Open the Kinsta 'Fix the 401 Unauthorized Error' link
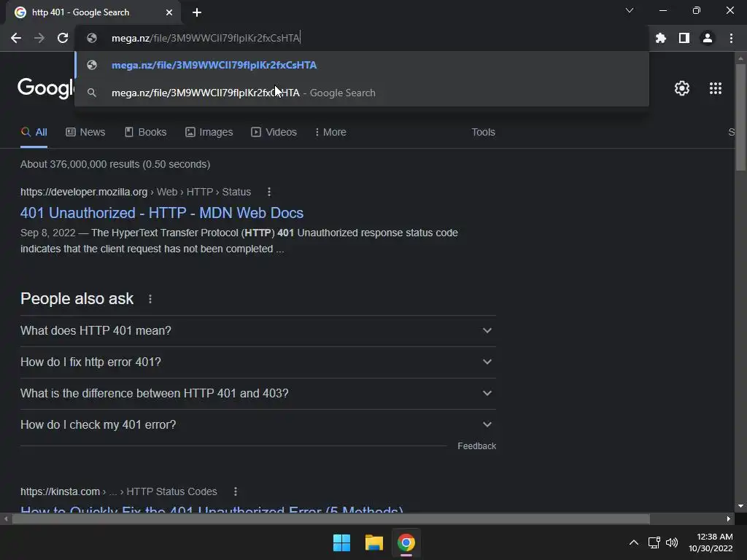Viewport: 747px width, 560px height. coord(212,510)
